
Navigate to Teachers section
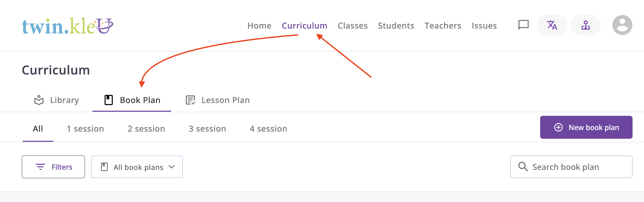[443, 26]
